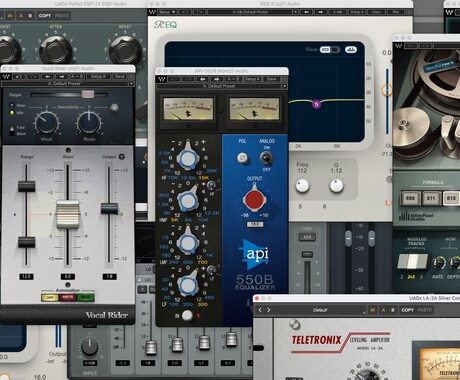Show the analyzer view icon in REQ display
The image size is (460, 380).
pyautogui.click(x=350, y=50)
